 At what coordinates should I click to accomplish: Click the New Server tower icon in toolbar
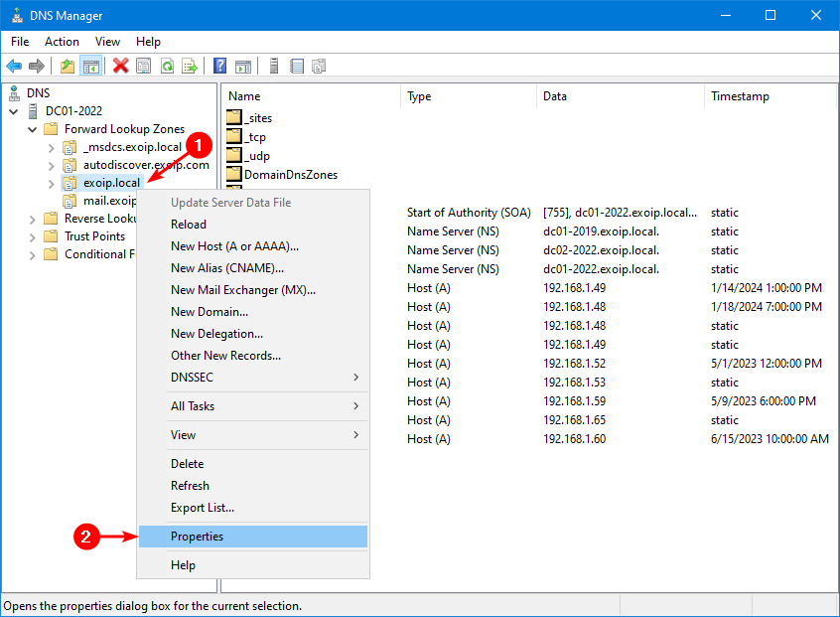[273, 66]
